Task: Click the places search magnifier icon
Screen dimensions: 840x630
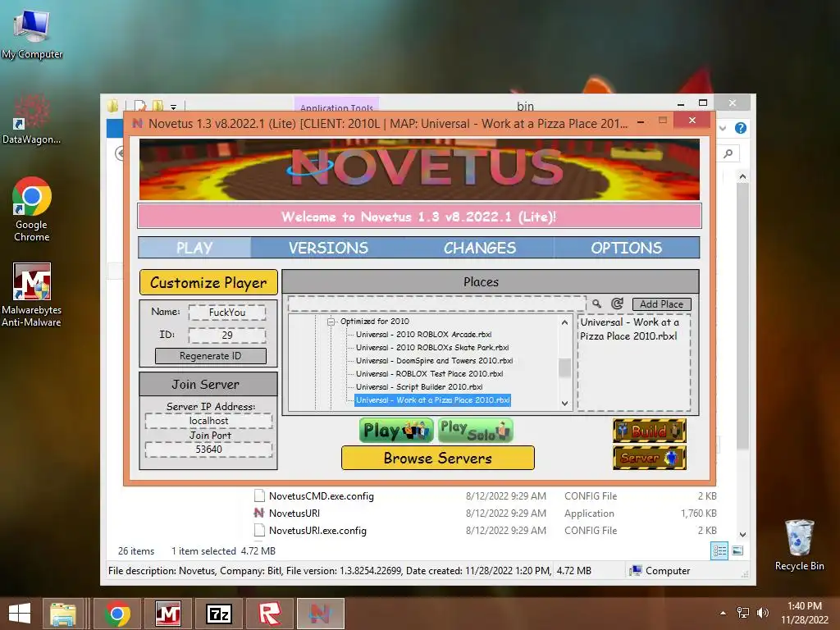Action: 597,304
